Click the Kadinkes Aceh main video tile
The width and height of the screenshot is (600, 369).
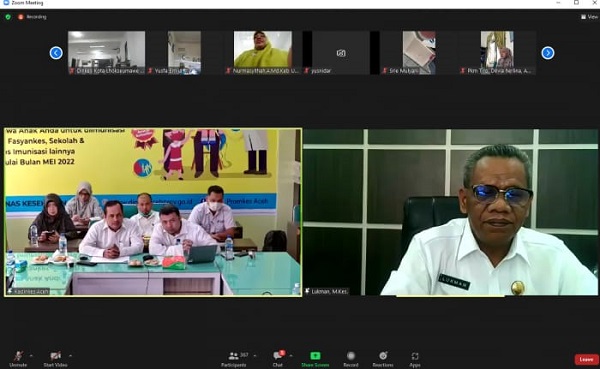153,212
